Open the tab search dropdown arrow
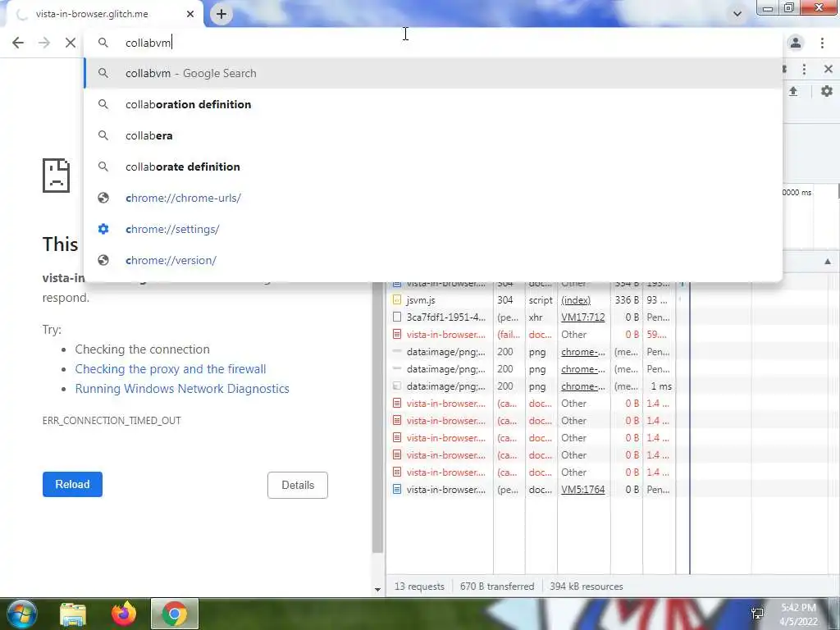This screenshot has height=630, width=840. click(x=737, y=14)
